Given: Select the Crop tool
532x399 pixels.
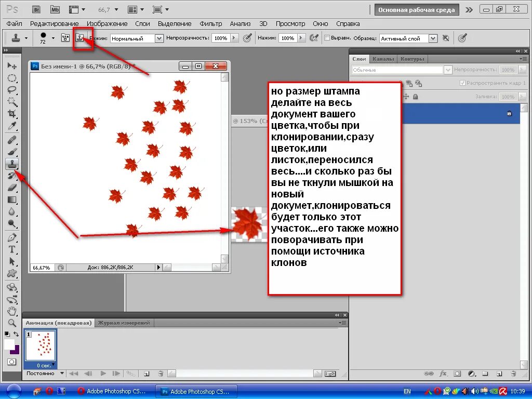Looking at the screenshot, I should [12, 114].
